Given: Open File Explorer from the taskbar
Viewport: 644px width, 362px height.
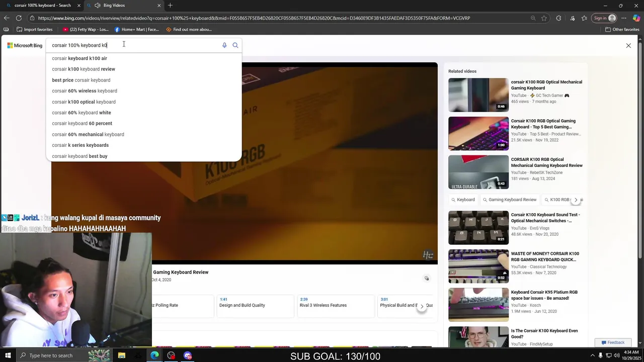Looking at the screenshot, I should 121,355.
